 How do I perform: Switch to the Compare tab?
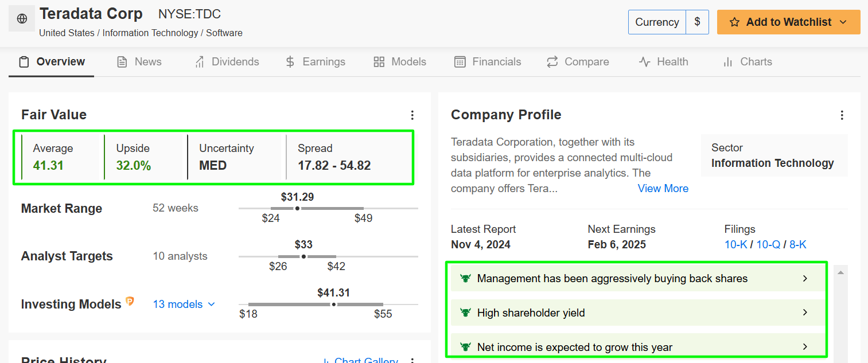pos(577,61)
